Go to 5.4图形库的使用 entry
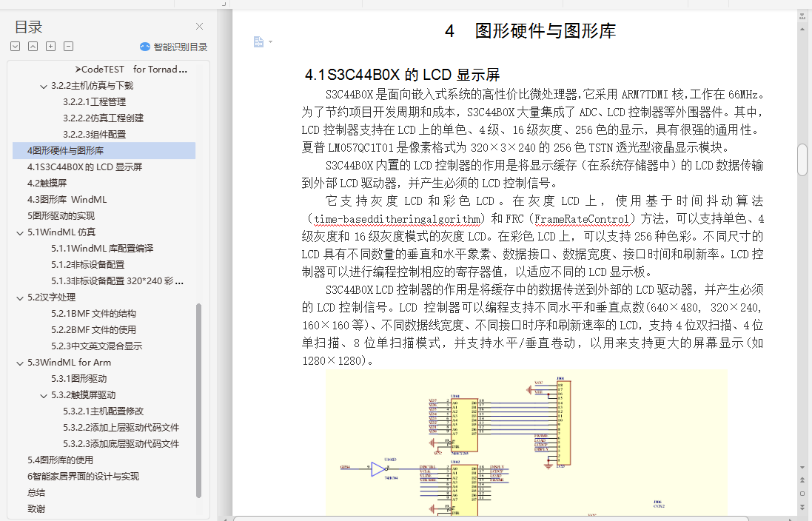Screen dimensions: 812x521 pos(60,460)
